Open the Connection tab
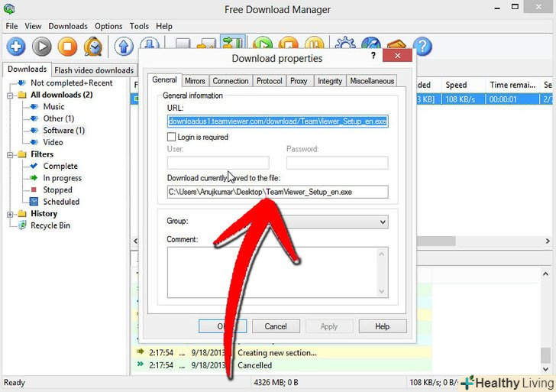The image size is (556, 392). pos(231,81)
